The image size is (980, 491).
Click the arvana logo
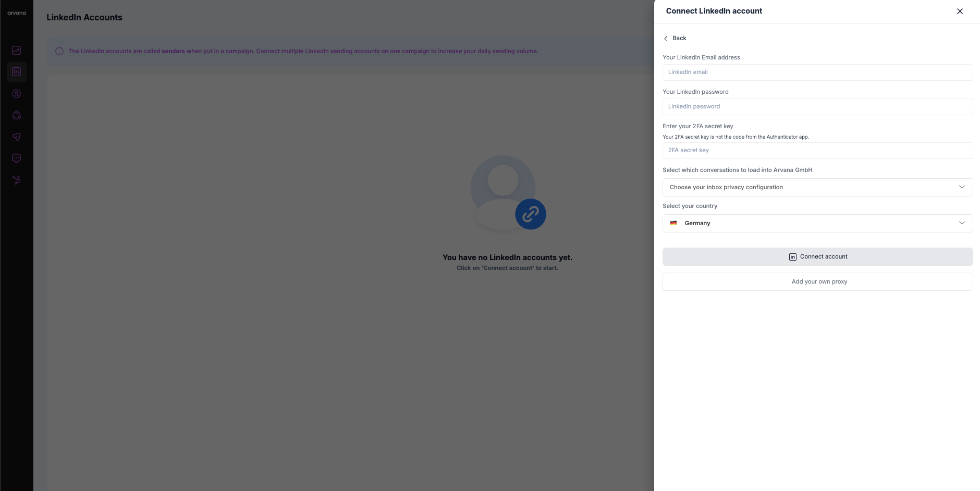[x=17, y=13]
